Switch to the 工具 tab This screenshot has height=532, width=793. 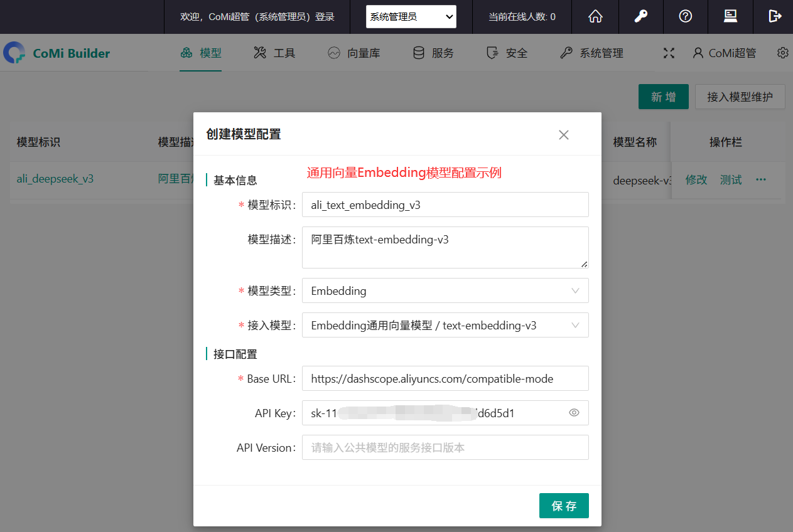pyautogui.click(x=274, y=53)
